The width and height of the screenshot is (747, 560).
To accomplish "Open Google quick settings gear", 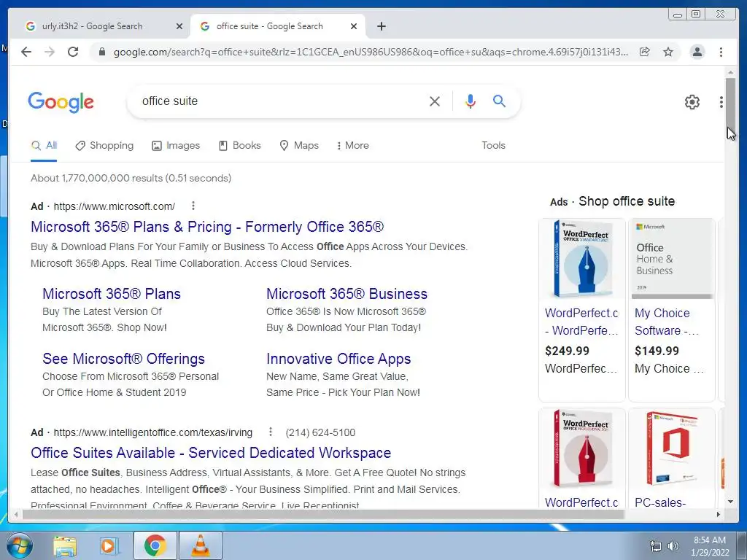I will (x=692, y=102).
